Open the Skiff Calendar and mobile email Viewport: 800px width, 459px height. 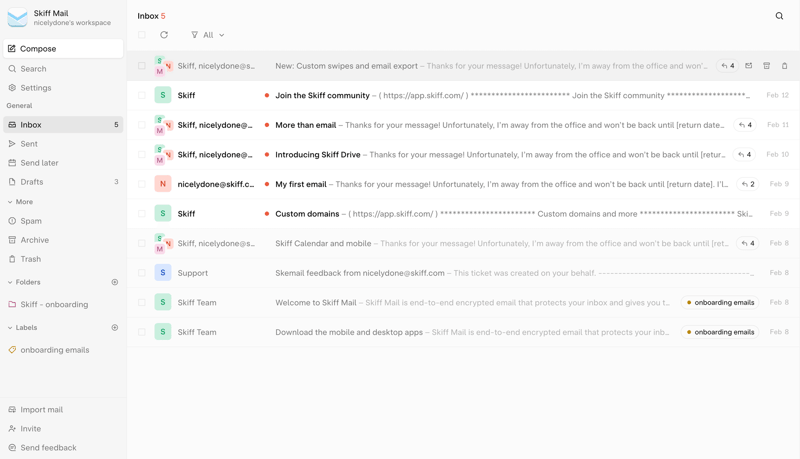pyautogui.click(x=463, y=243)
